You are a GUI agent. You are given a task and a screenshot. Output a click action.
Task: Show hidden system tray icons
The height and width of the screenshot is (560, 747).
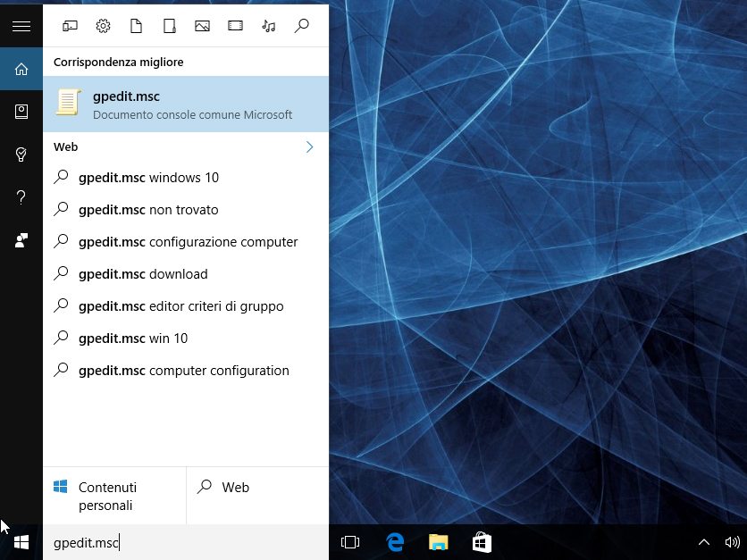tap(703, 542)
